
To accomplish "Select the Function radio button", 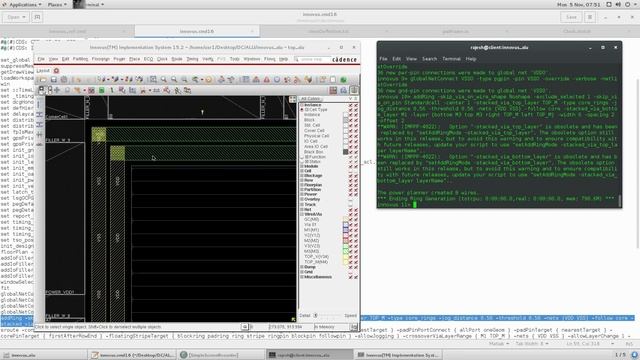I will click(x=302, y=157).
